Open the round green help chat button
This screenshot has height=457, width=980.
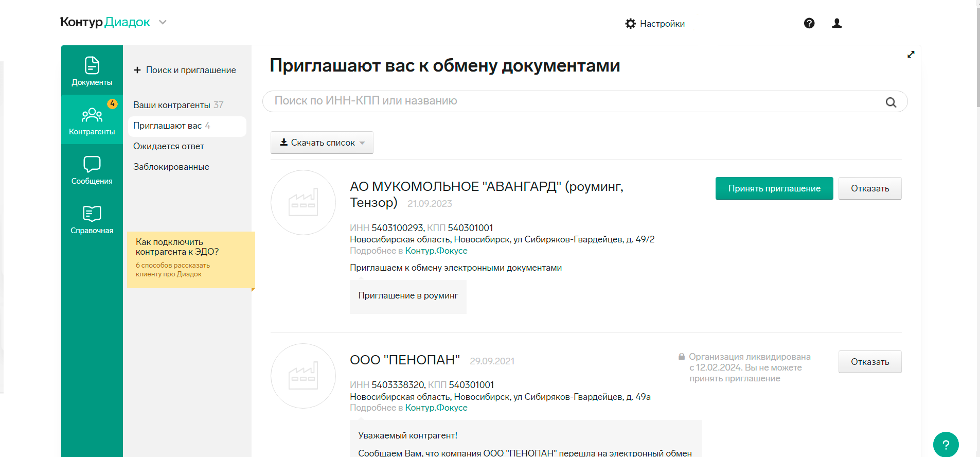click(x=946, y=444)
